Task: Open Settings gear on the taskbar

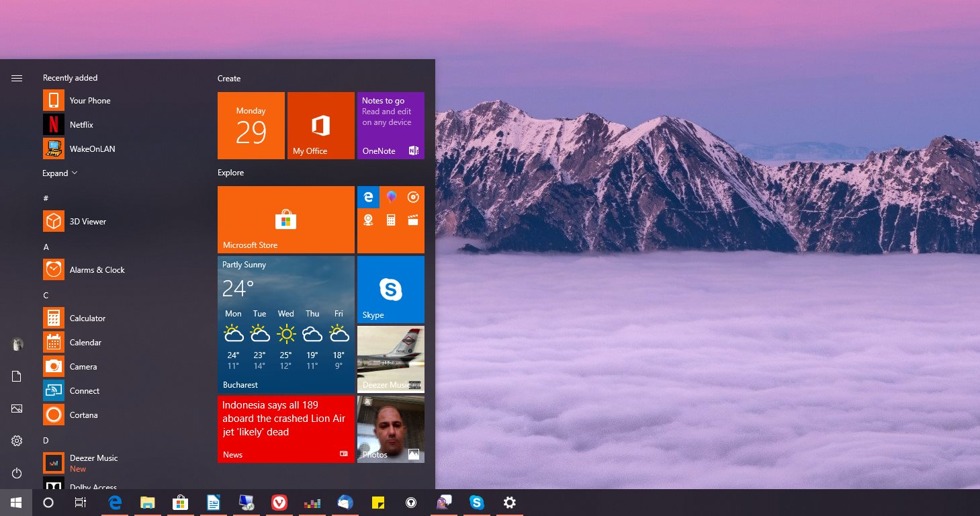Action: click(510, 503)
